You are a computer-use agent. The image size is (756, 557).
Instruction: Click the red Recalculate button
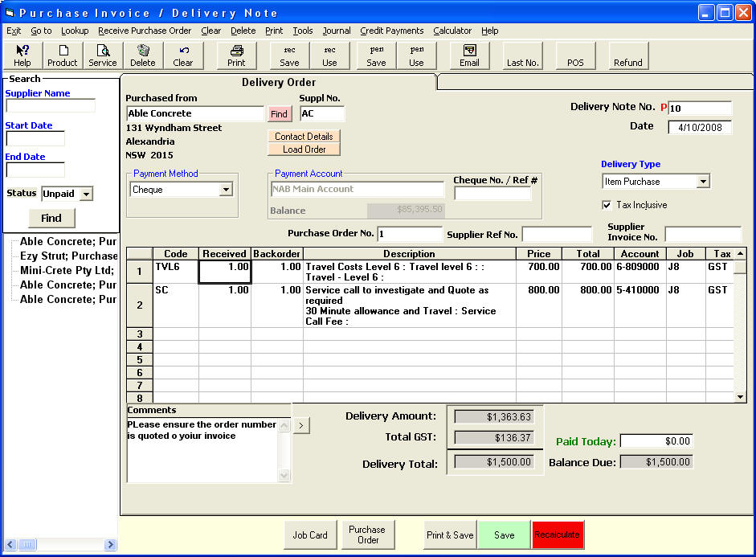pyautogui.click(x=558, y=534)
